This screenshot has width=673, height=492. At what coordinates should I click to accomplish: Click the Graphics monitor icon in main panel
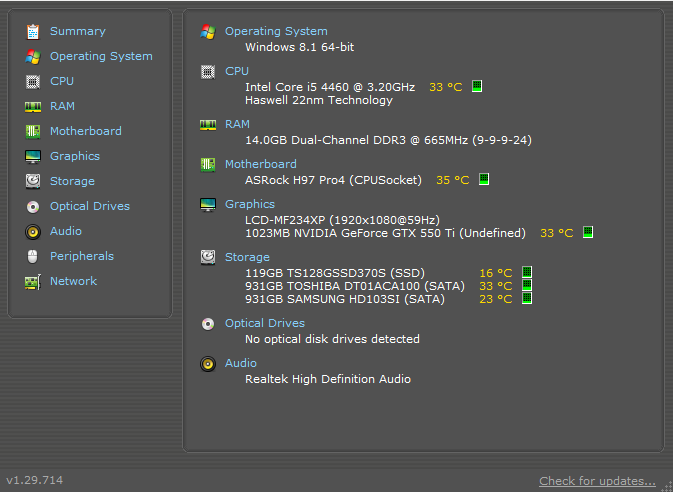tap(208, 205)
